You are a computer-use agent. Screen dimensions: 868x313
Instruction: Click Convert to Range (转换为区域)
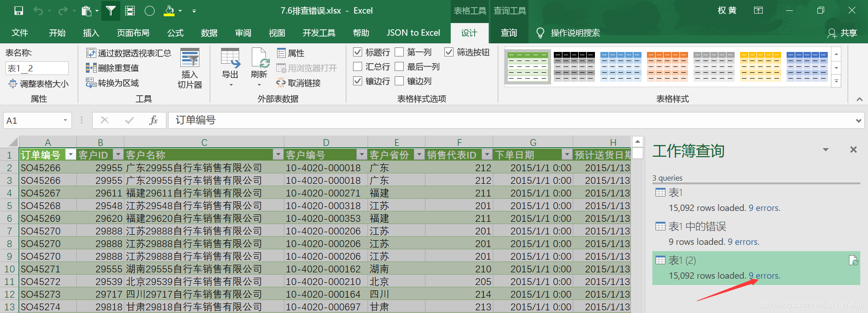(x=113, y=83)
